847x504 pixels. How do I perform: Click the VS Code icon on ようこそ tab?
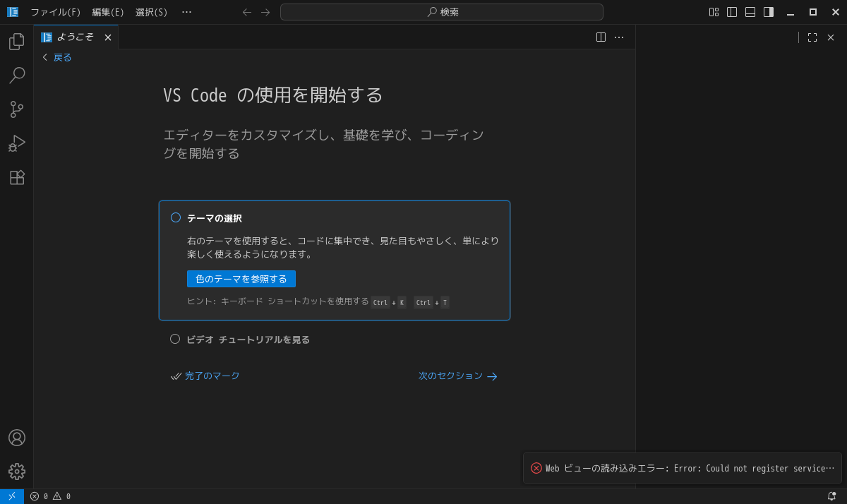pyautogui.click(x=47, y=37)
